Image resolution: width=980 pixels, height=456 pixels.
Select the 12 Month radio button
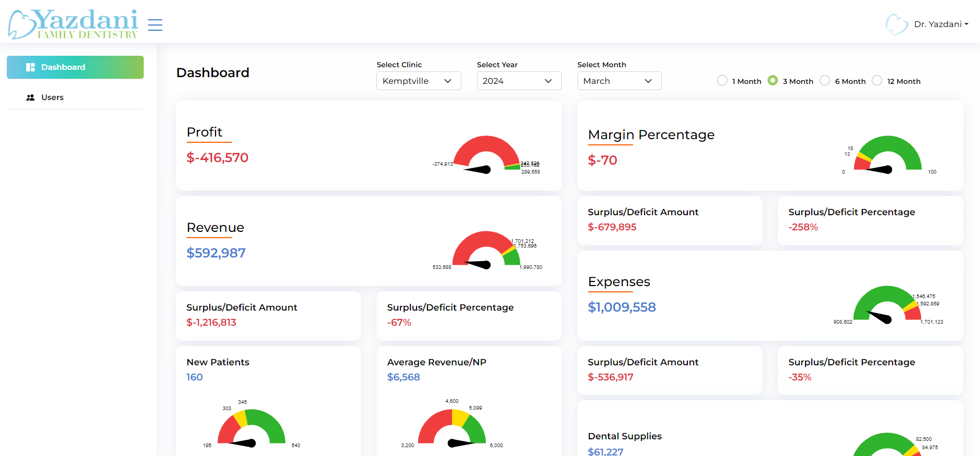[x=877, y=80]
